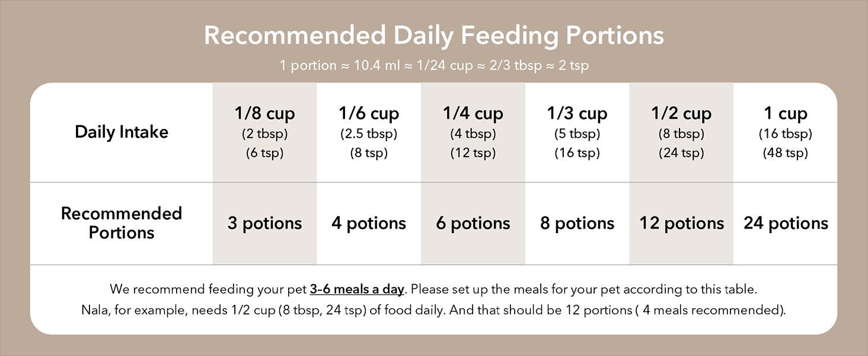Select the "4 potions" cell
Image resolution: width=868 pixels, height=356 pixels.
(x=369, y=224)
